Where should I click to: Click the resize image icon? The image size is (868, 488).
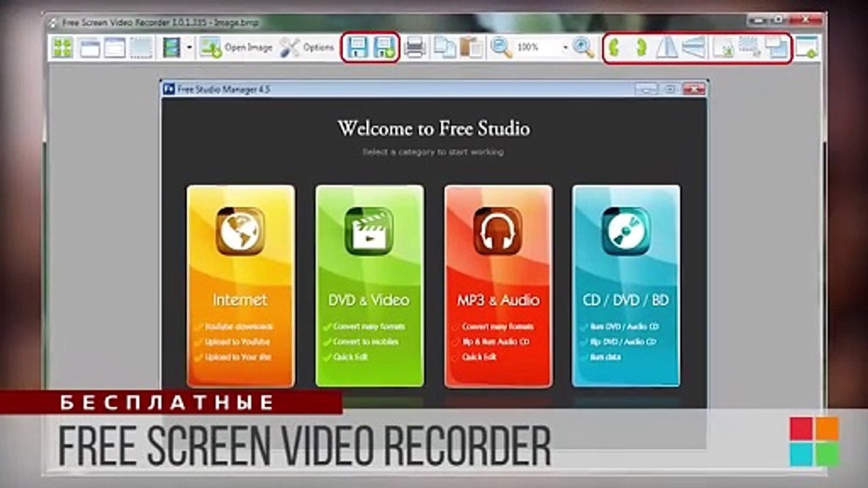point(724,47)
